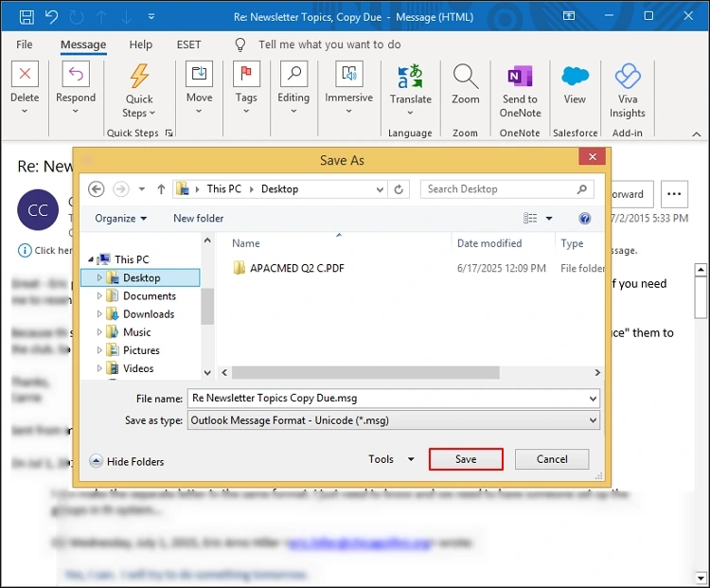Open the Help tab
This screenshot has width=710, height=588.
[141, 45]
